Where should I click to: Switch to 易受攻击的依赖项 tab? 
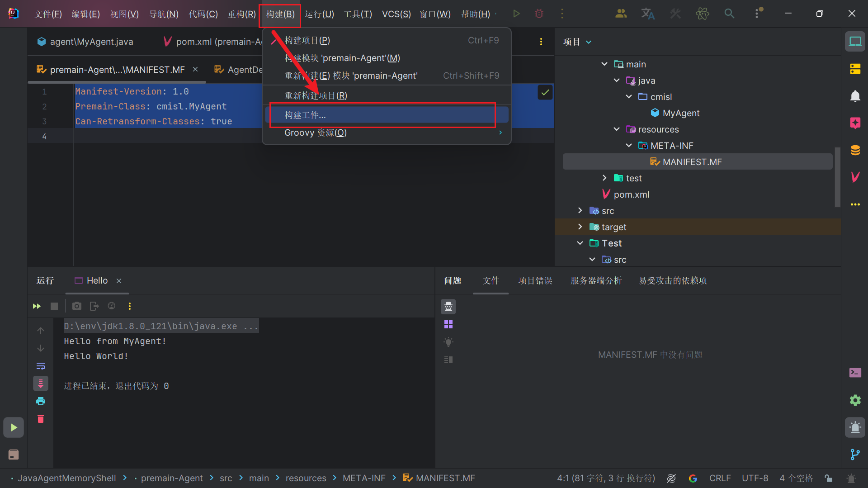(x=673, y=280)
